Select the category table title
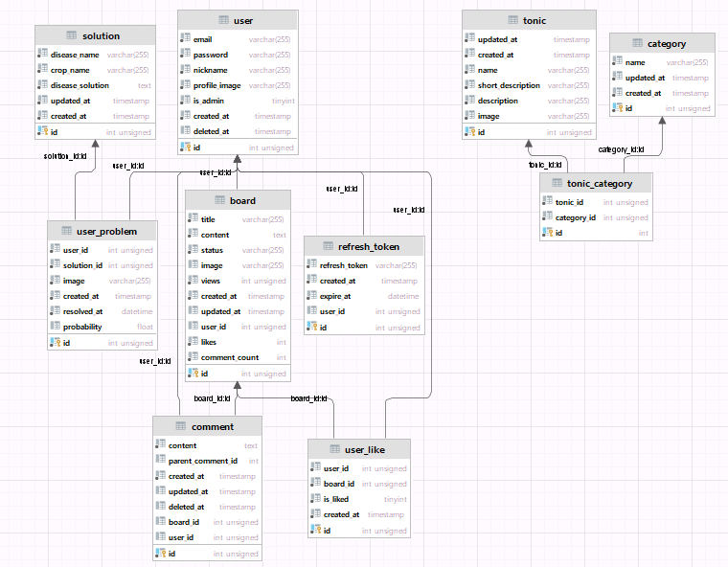The width and height of the screenshot is (728, 567). coord(667,44)
